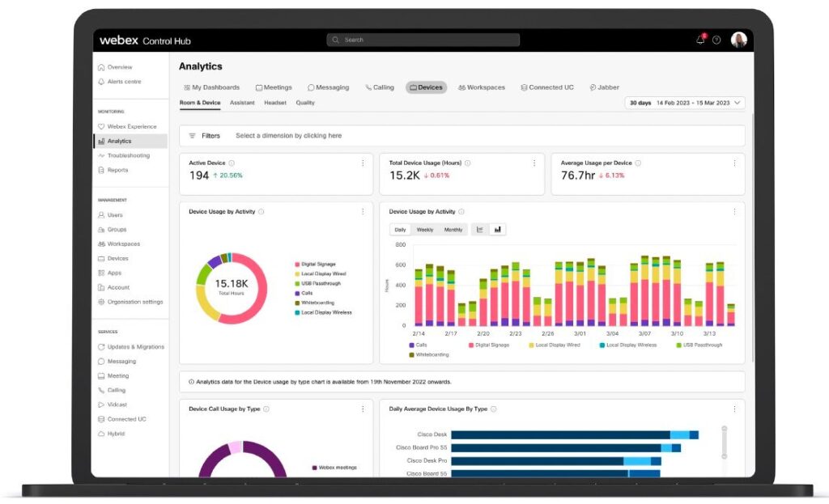This screenshot has height=504, width=829.
Task: Open the Headset sub-tab
Action: [275, 103]
